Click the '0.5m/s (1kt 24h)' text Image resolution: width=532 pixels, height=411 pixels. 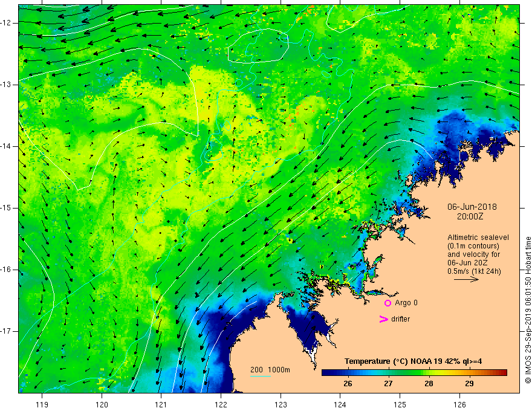pyautogui.click(x=474, y=271)
